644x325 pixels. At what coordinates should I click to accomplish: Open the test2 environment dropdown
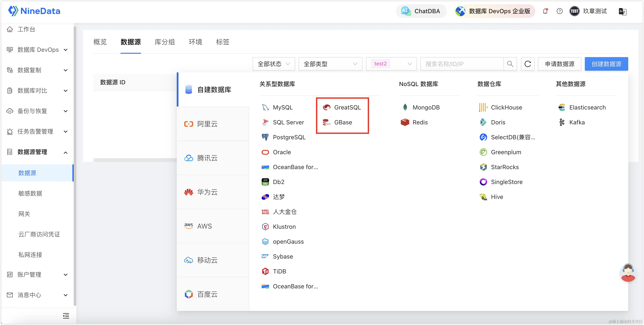click(x=391, y=64)
